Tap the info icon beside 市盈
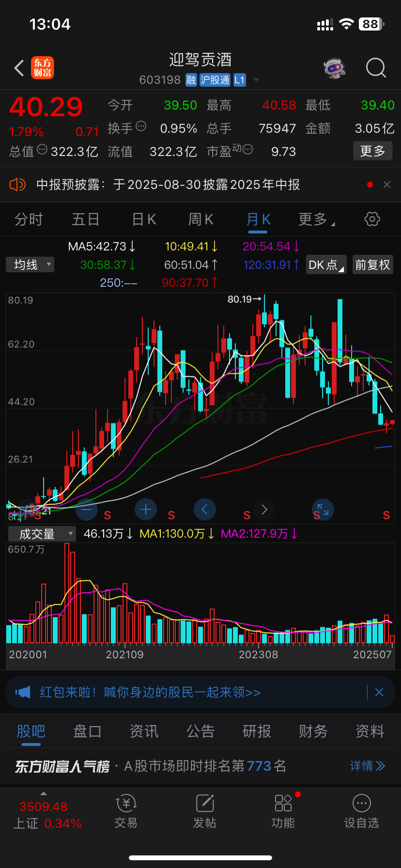401x868 pixels. pyautogui.click(x=247, y=150)
